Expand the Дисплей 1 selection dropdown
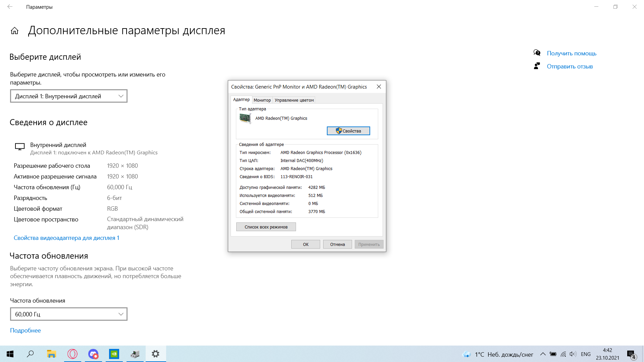The image size is (644, 362). coord(69,96)
